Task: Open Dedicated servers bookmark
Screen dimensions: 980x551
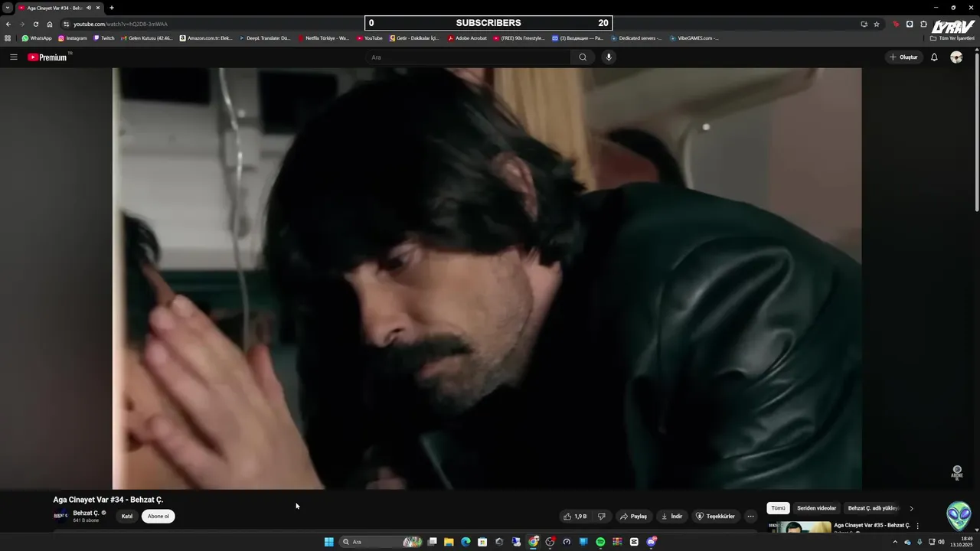Action: pyautogui.click(x=637, y=38)
